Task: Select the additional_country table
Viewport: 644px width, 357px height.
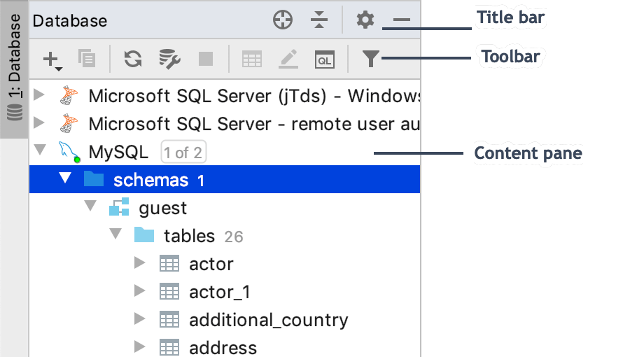Action: pos(268,320)
